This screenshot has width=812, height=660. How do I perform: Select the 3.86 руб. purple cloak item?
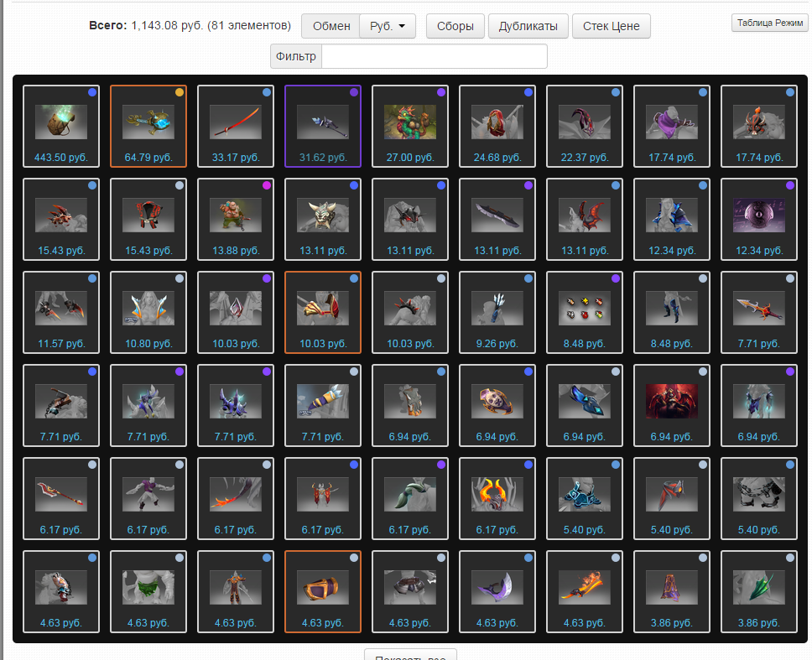pyautogui.click(x=672, y=592)
